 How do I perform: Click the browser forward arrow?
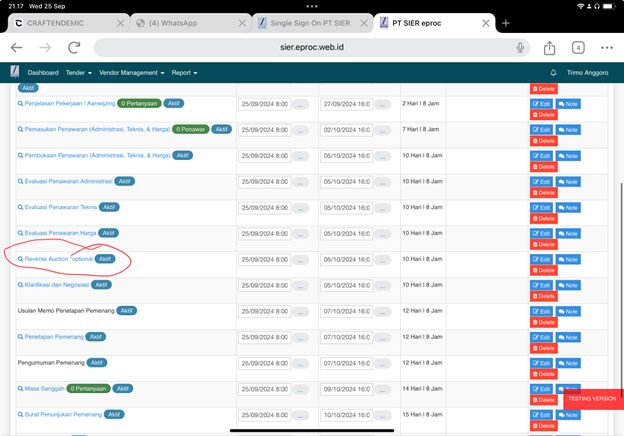[x=46, y=47]
